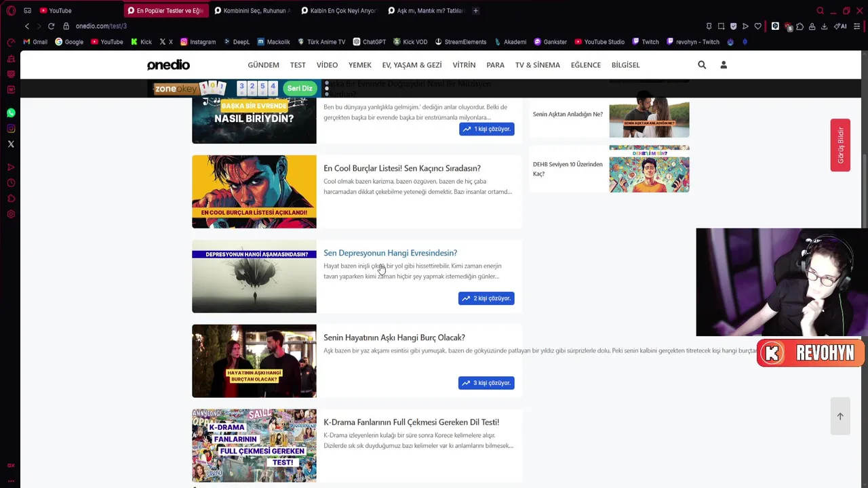Open K-Drama Fanlarının Dil Testi title
868x488 pixels.
click(411, 422)
